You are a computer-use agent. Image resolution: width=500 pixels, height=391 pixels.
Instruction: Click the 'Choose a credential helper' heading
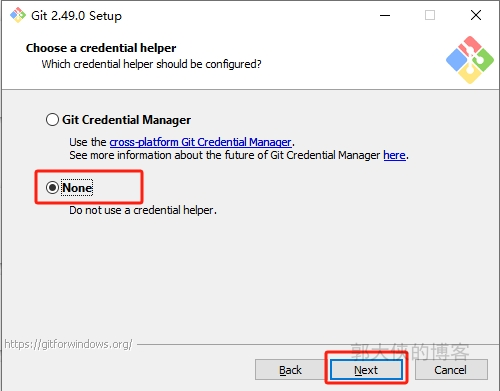click(101, 48)
